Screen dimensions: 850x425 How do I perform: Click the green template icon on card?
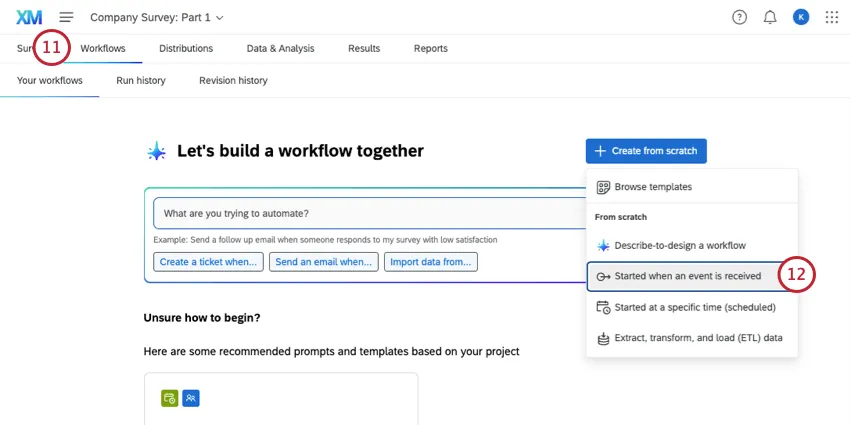click(x=170, y=398)
